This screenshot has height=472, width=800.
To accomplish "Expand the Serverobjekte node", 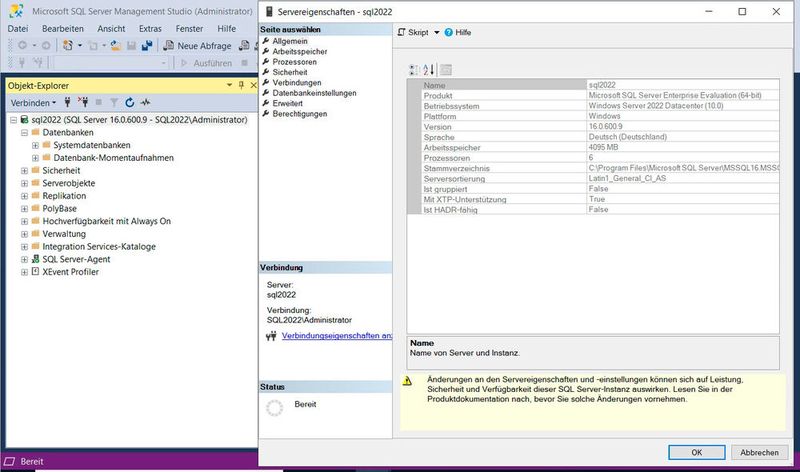I will click(x=24, y=184).
